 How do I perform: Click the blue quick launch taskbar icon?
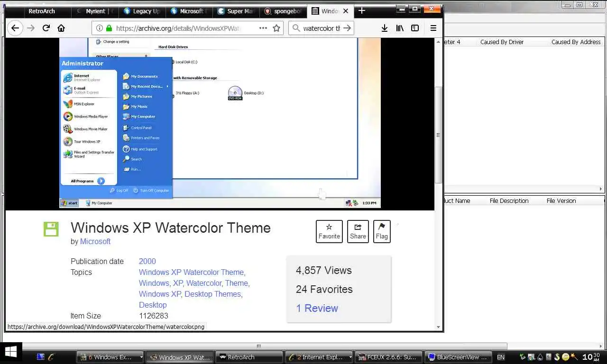(41, 357)
